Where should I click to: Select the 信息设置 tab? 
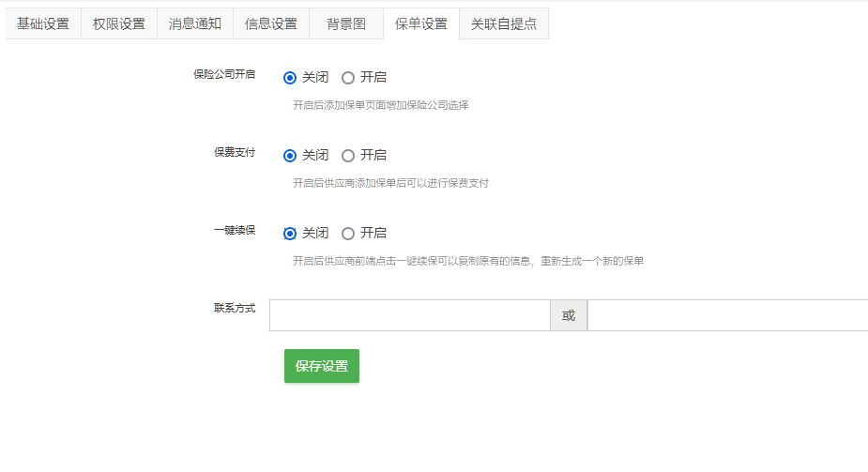point(270,23)
